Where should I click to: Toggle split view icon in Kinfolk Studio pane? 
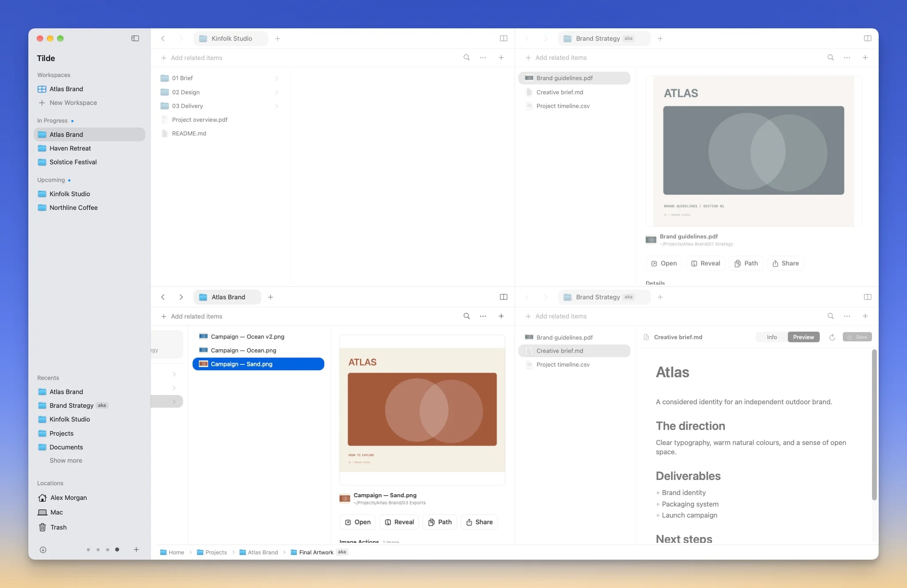tap(504, 39)
